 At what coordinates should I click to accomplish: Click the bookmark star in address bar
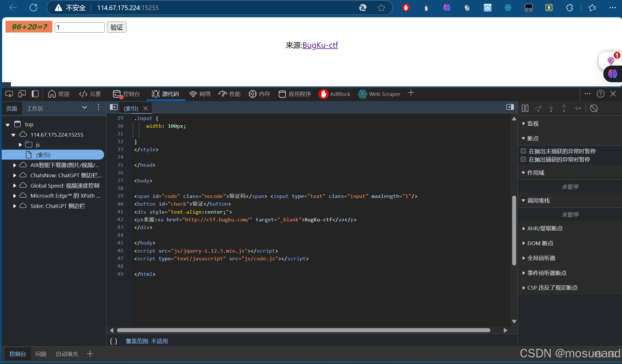tap(381, 8)
